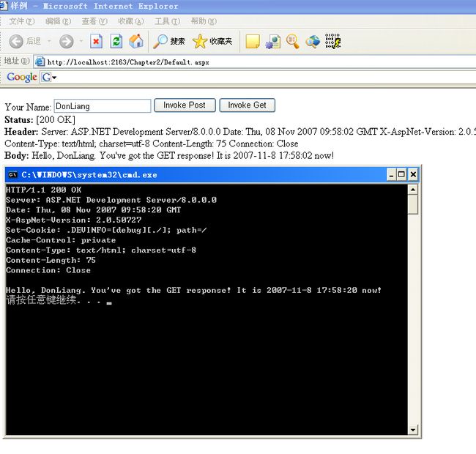Click the 'Cache-Control: private' console line
Image resolution: width=476 pixels, height=454 pixels.
(61, 240)
